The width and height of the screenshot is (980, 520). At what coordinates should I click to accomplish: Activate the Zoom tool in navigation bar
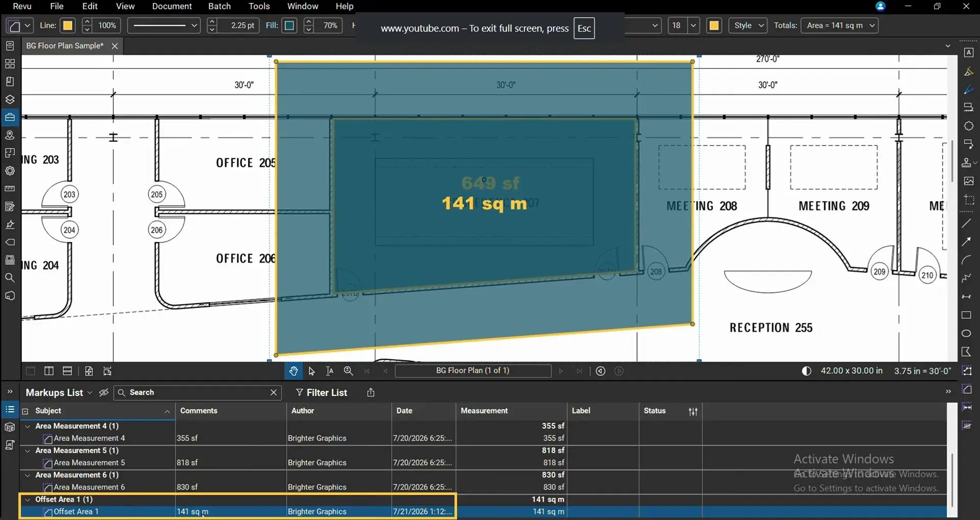click(348, 371)
